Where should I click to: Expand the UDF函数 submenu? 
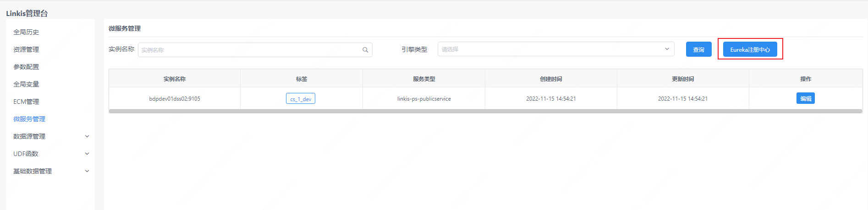pyautogui.click(x=50, y=154)
